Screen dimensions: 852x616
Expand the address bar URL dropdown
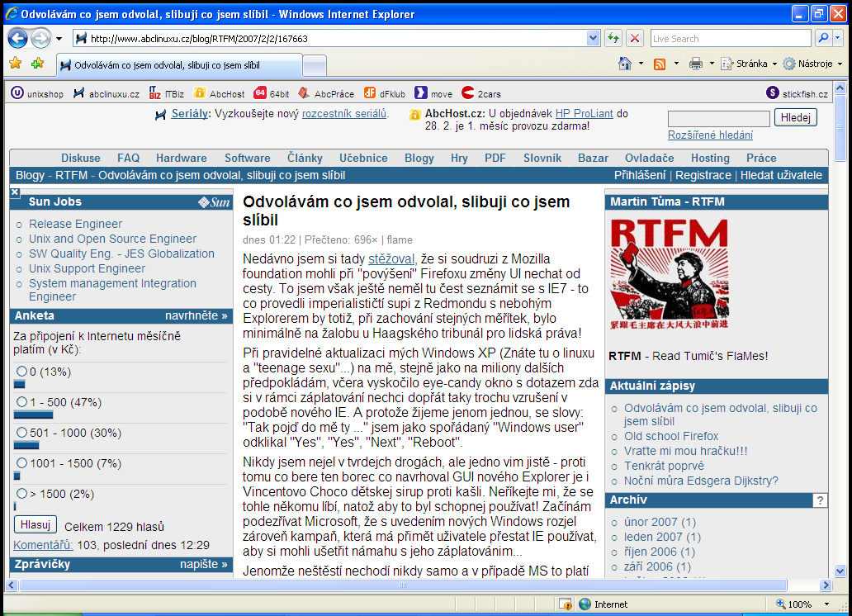593,38
